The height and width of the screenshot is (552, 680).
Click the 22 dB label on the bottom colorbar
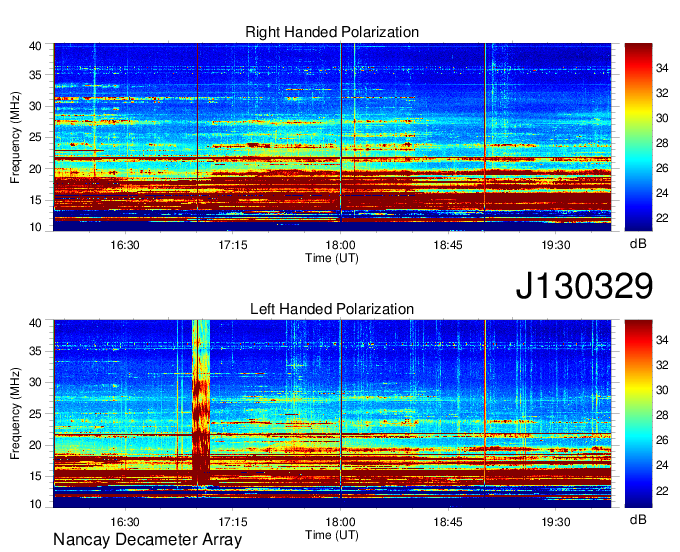click(x=662, y=490)
